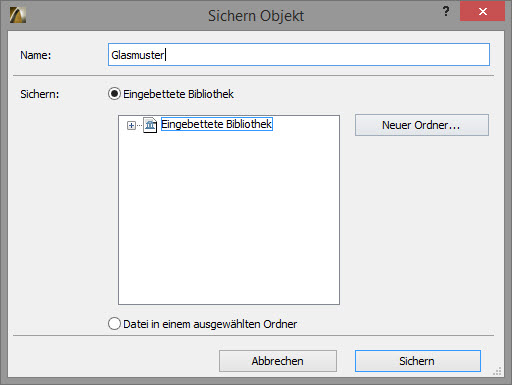Focus the Name field containing Glasmuster
This screenshot has height=385, width=512.
[299, 55]
